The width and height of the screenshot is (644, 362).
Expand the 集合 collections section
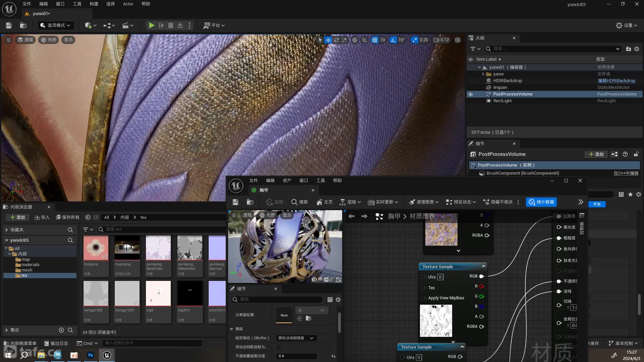[6, 330]
